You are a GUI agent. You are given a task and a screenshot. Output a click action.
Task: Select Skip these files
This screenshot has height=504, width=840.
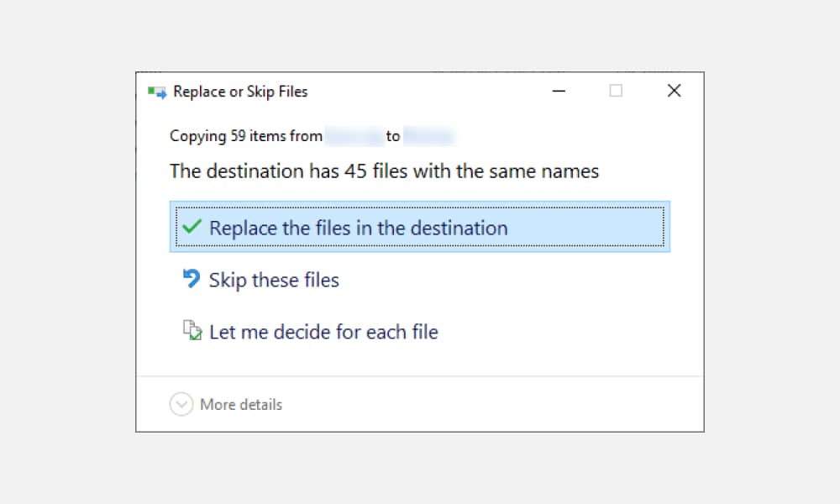coord(274,279)
